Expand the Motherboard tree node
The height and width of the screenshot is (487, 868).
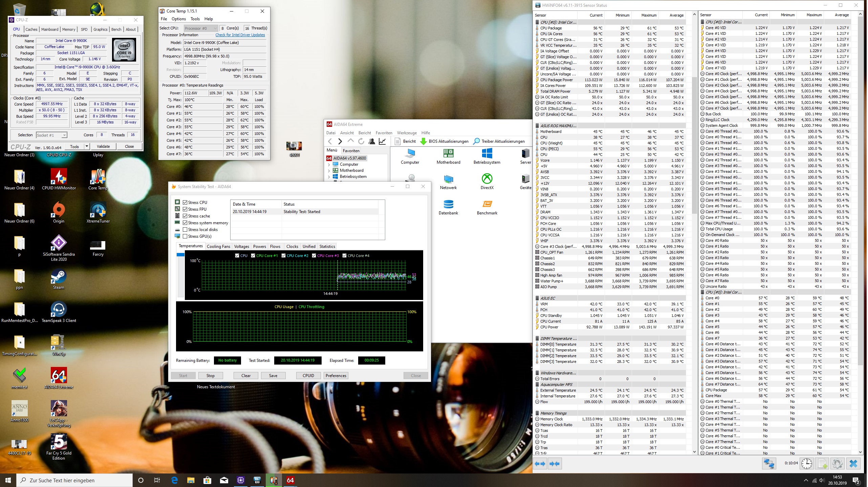[329, 170]
